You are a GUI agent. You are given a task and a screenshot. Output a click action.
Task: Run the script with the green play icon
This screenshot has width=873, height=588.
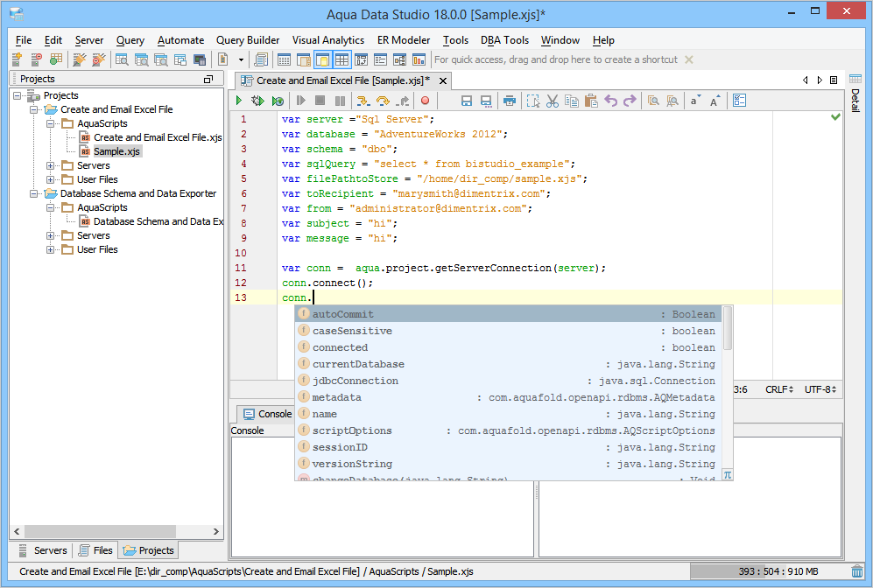pyautogui.click(x=239, y=101)
